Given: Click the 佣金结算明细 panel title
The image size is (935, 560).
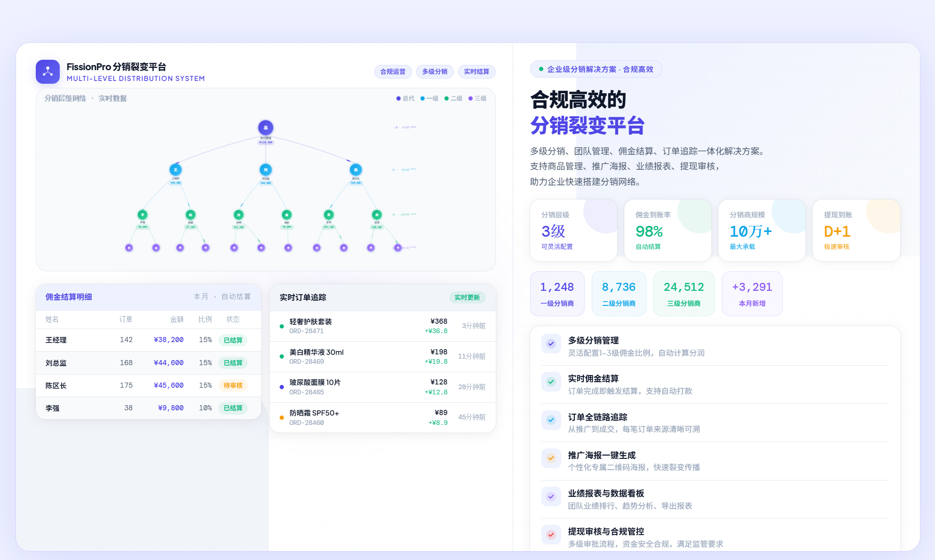Looking at the screenshot, I should pyautogui.click(x=69, y=297).
